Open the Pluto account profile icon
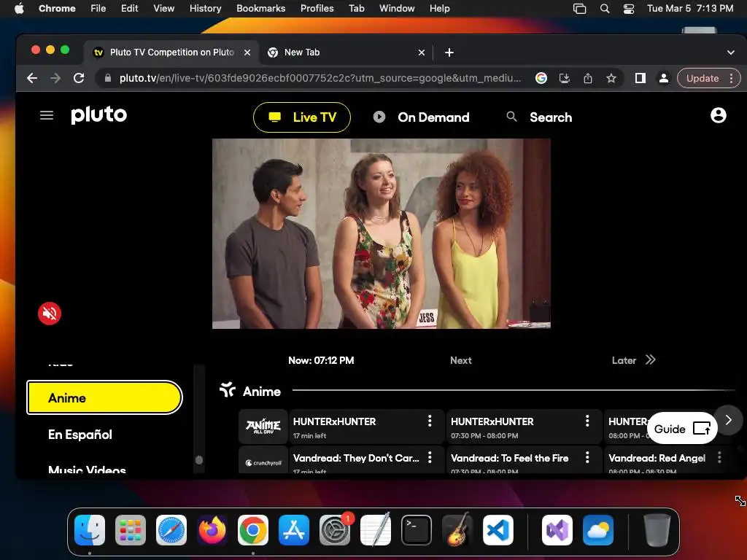Image resolution: width=747 pixels, height=560 pixels. pyautogui.click(x=718, y=115)
